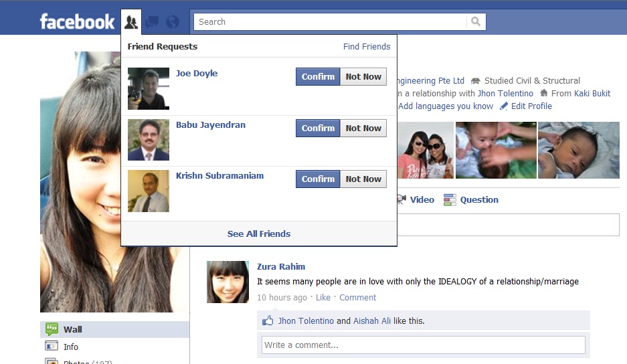Open the Jhon Tolentino relationship link
The image size is (627, 364).
pos(505,93)
